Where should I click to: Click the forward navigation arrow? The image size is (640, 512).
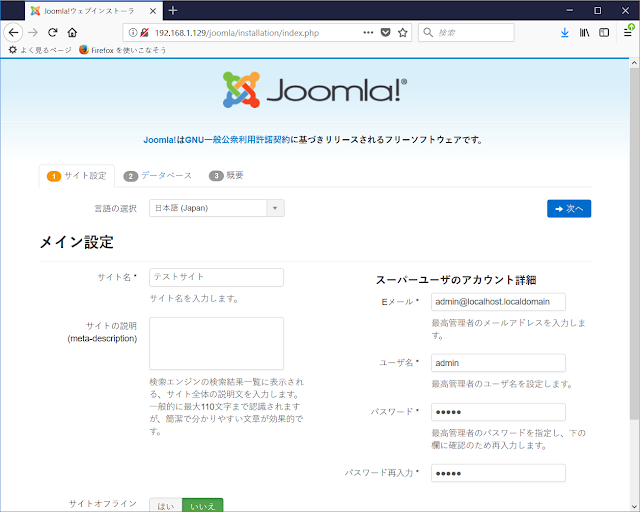pyautogui.click(x=33, y=33)
